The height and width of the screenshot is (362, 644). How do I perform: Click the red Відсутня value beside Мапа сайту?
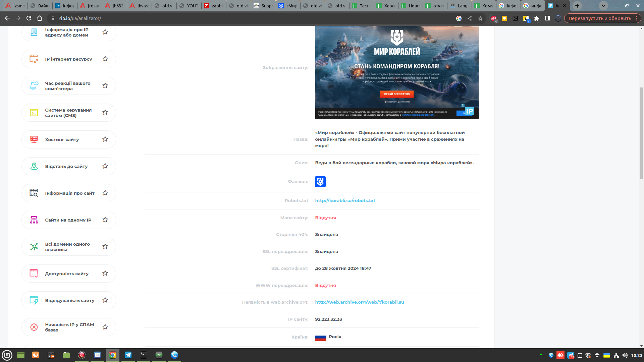[325, 218]
